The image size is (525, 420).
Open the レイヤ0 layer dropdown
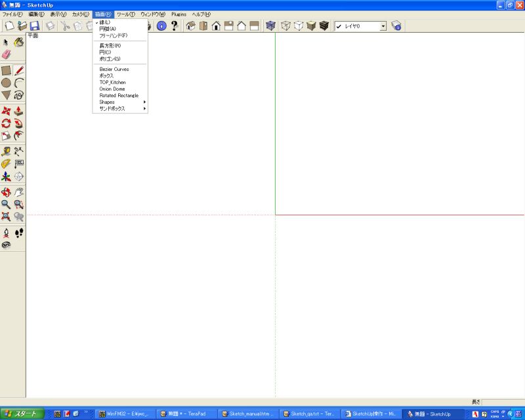(x=383, y=26)
